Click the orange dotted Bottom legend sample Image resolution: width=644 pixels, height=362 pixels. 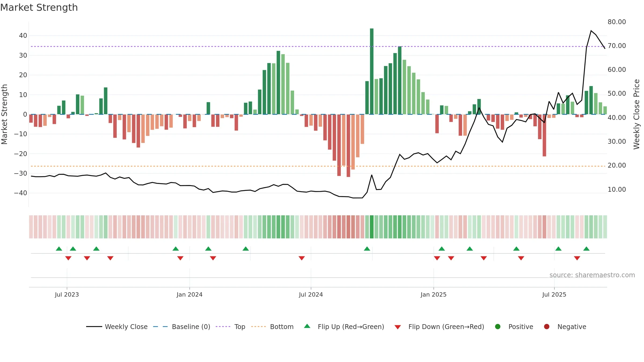pos(258,327)
